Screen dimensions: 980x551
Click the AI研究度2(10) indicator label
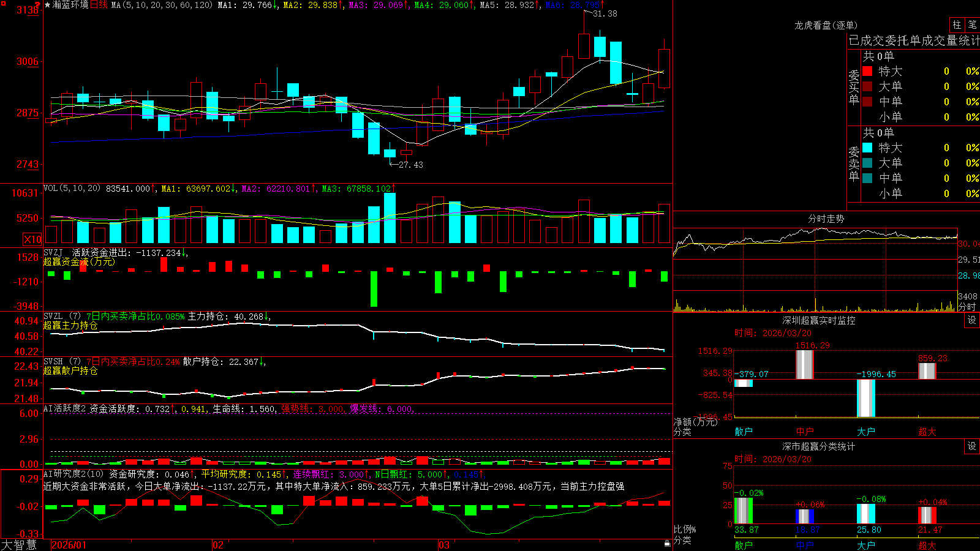tap(73, 474)
